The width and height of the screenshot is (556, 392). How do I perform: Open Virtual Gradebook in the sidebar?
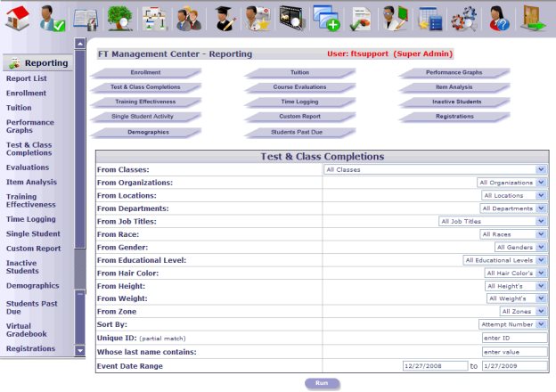[x=26, y=330]
